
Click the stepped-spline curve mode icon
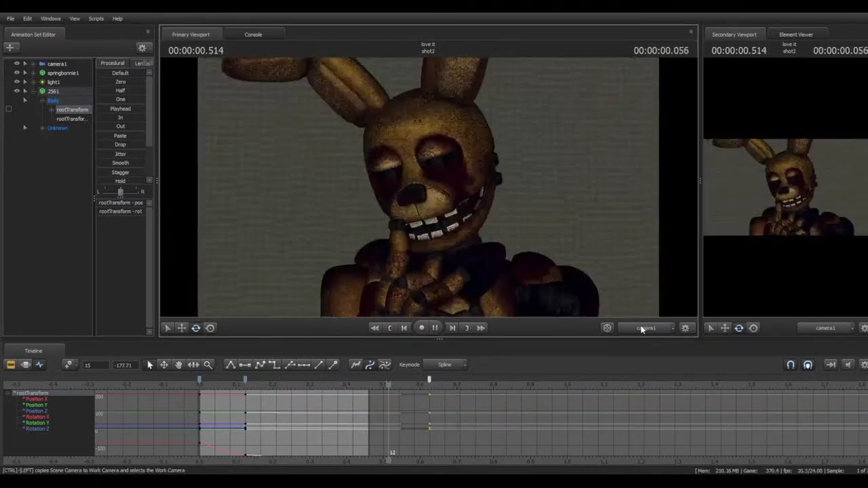coord(384,365)
